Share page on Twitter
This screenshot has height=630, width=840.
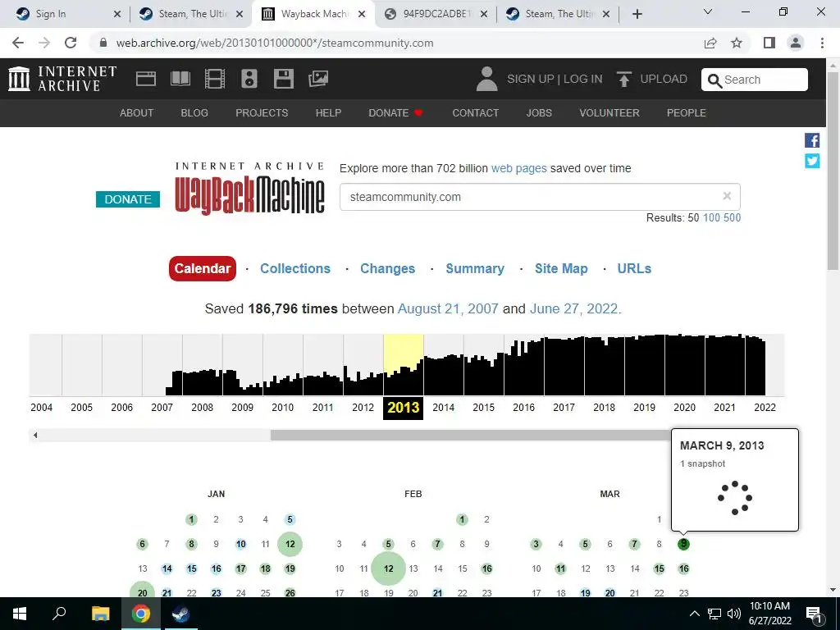pyautogui.click(x=812, y=161)
